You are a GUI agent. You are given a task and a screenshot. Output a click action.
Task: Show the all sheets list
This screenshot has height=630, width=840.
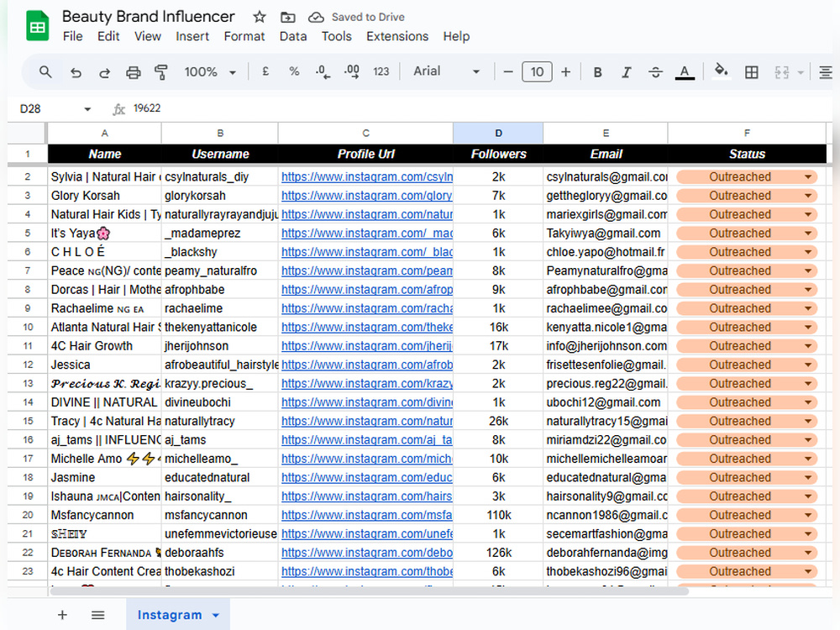(97, 615)
